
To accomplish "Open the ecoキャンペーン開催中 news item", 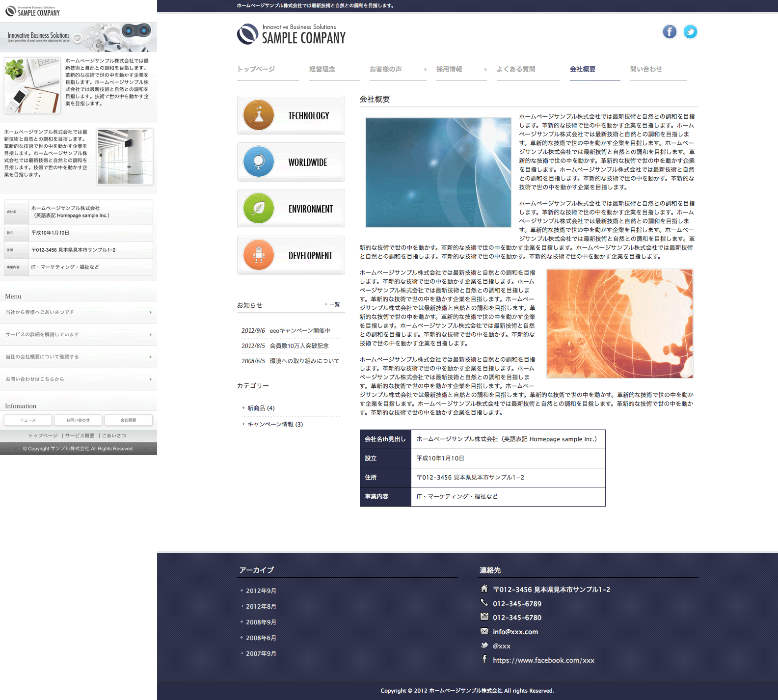I will point(300,331).
